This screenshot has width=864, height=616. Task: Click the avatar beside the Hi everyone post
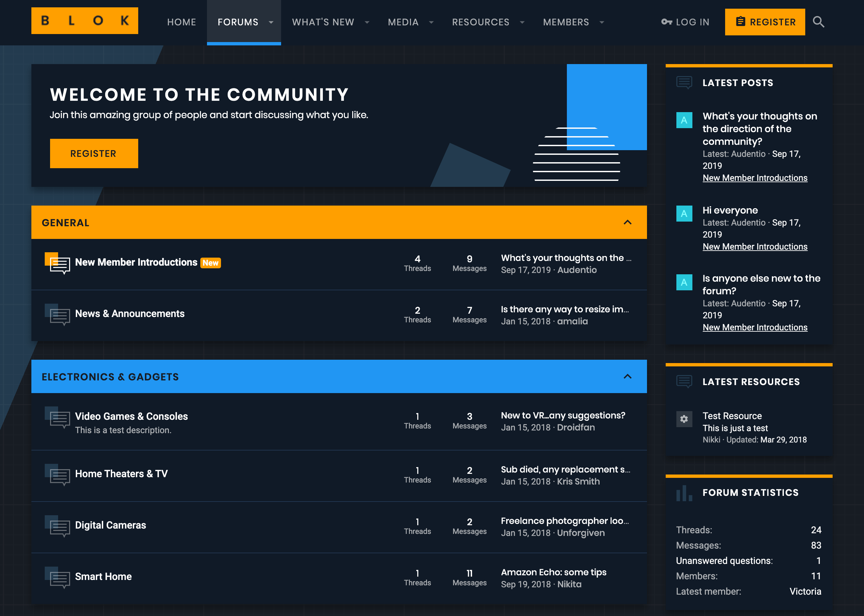point(684,214)
